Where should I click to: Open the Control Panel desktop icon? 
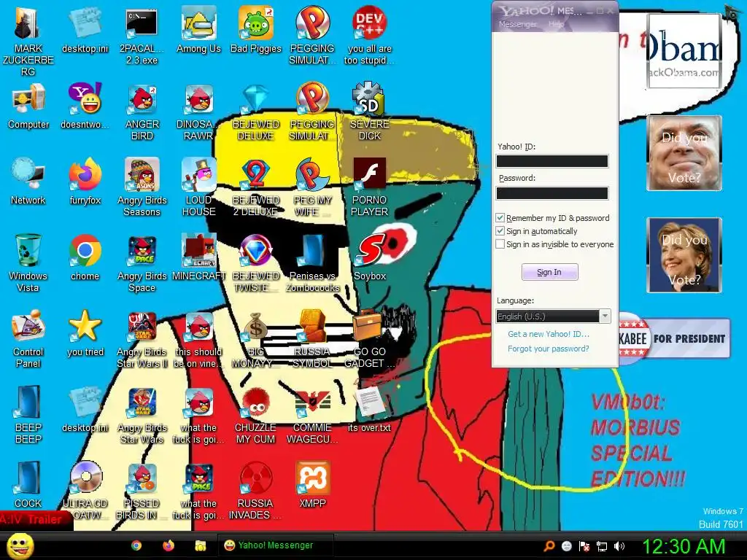pos(28,338)
